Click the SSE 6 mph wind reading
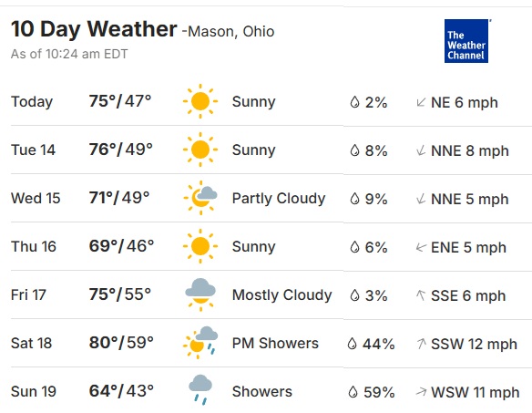 point(468,295)
